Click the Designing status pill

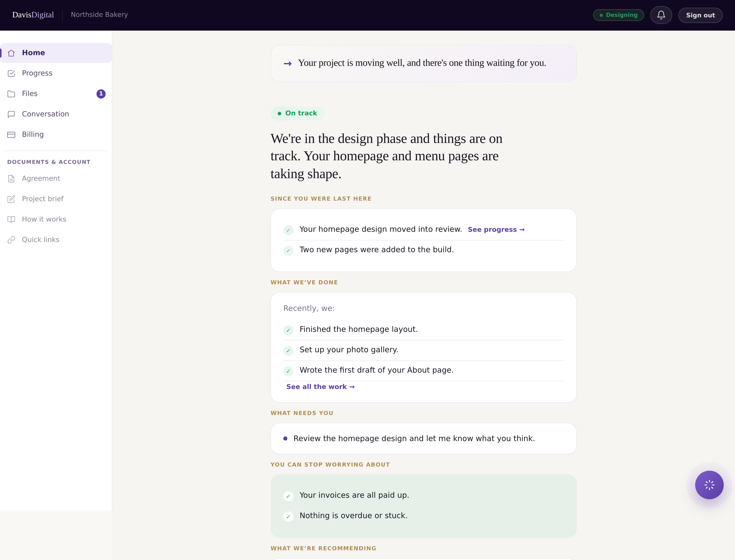pyautogui.click(x=618, y=15)
